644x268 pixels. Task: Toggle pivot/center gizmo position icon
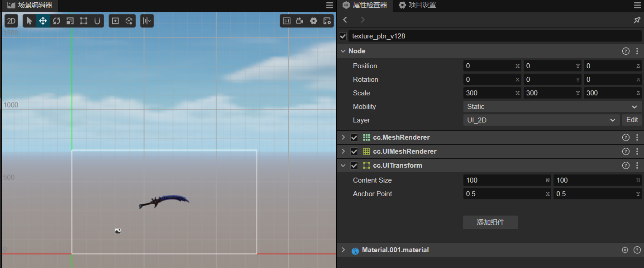pyautogui.click(x=115, y=21)
